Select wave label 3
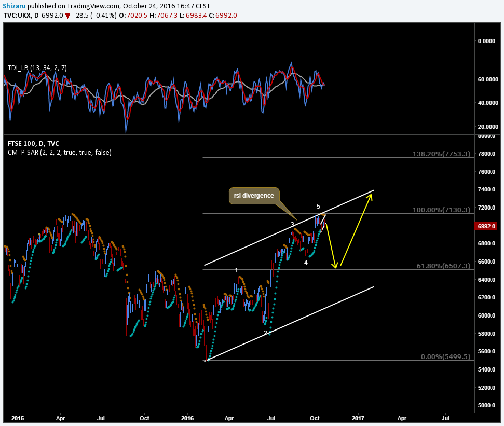This screenshot has width=504, height=426. click(292, 224)
